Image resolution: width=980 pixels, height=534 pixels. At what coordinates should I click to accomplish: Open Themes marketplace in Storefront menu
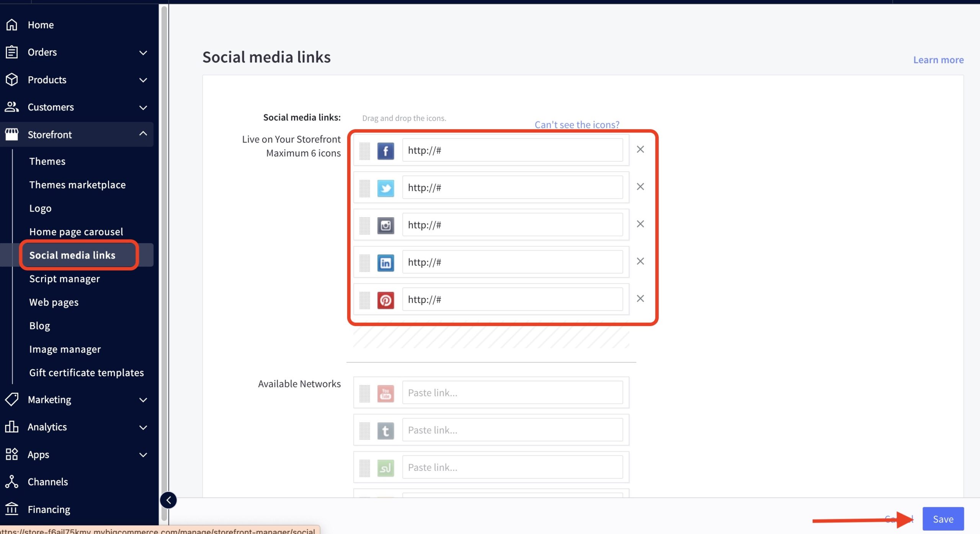[77, 185]
